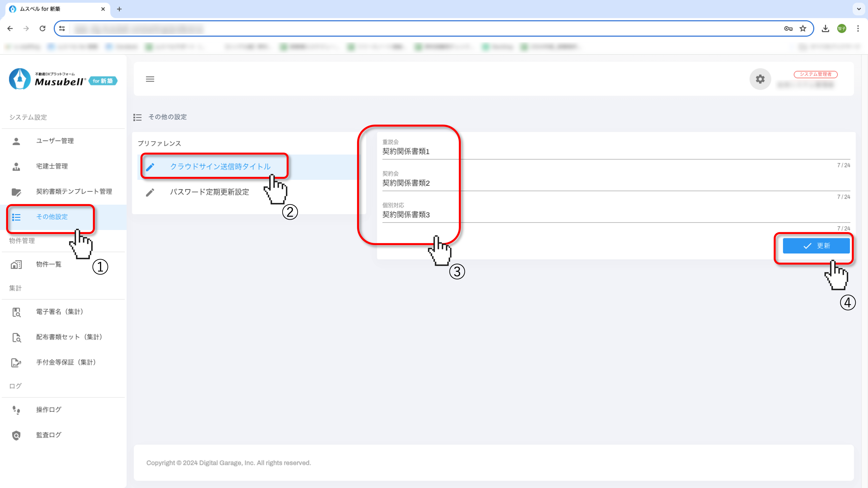Viewport: 868px width, 488px height.
Task: Open the settings gear icon
Action: [760, 79]
